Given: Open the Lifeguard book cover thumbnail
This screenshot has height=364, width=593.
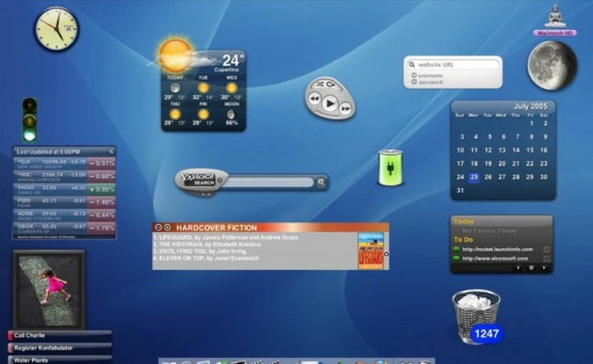Looking at the screenshot, I should tap(371, 251).
